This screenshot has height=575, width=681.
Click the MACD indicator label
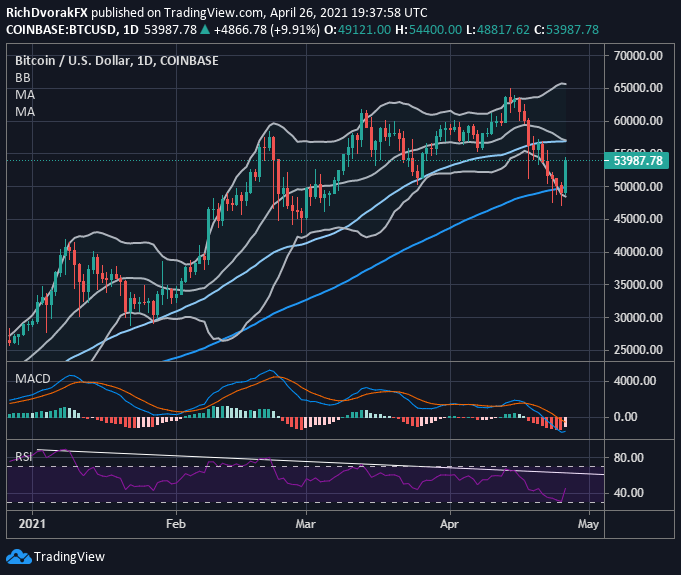(x=33, y=379)
